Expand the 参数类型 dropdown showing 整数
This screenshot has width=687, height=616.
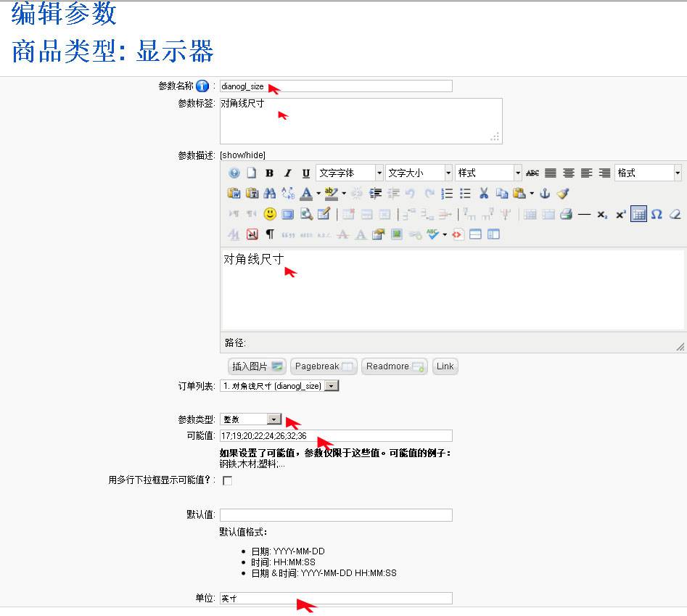273,419
